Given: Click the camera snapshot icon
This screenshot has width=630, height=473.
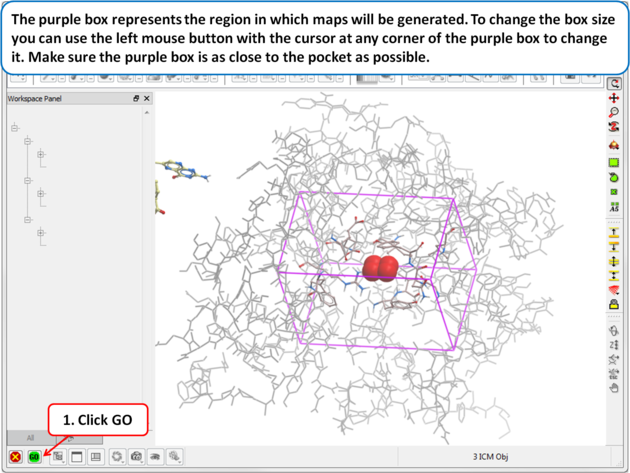Looking at the screenshot, I should coord(137,457).
